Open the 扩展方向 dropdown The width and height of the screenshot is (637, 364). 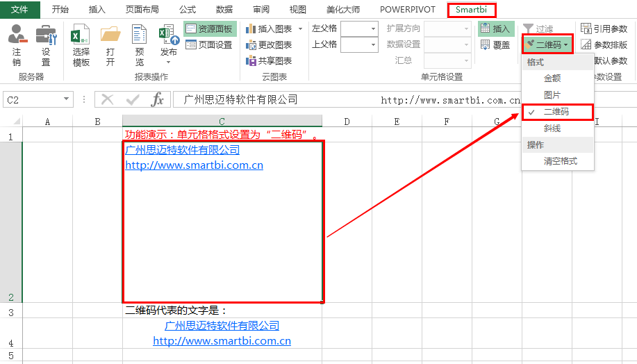pyautogui.click(x=447, y=29)
